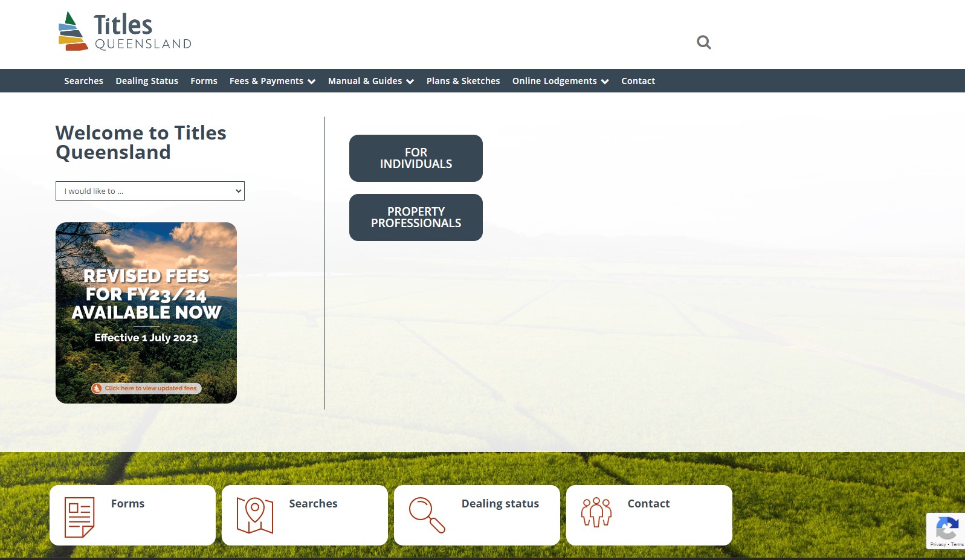965x560 pixels.
Task: Click the Contact card label
Action: click(648, 504)
